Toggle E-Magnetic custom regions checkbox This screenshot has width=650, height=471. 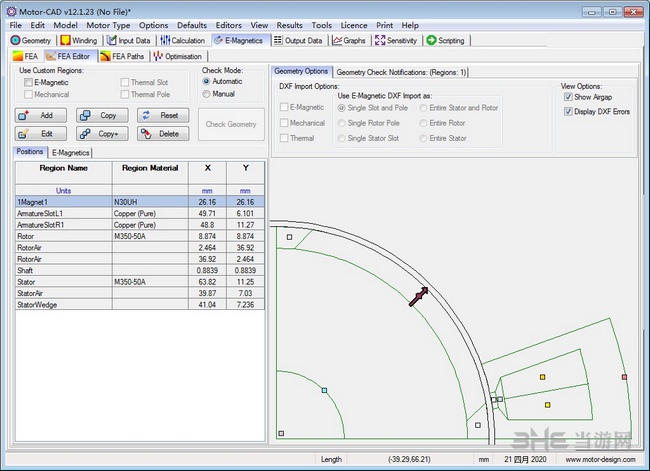[29, 82]
